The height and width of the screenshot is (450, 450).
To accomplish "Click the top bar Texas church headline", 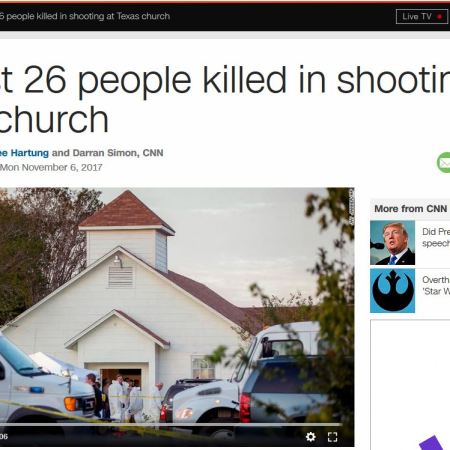I will click(85, 16).
